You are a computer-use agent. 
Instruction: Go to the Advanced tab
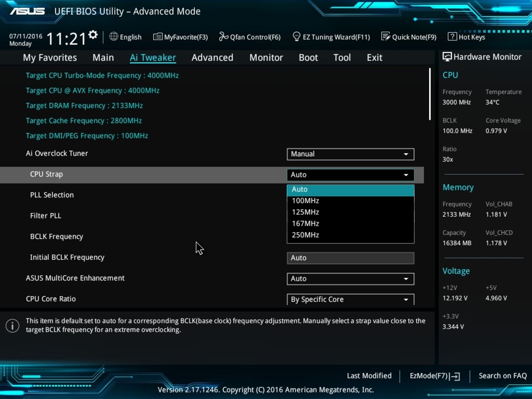pos(212,58)
